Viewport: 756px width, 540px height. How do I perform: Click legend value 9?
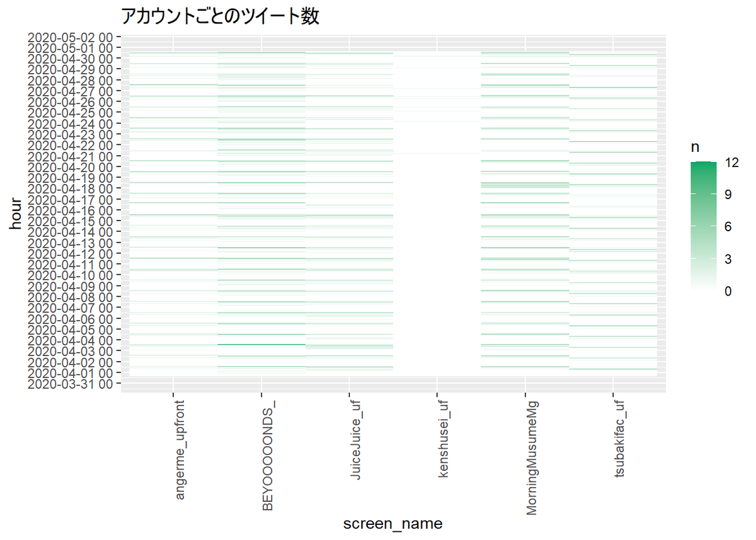[727, 195]
